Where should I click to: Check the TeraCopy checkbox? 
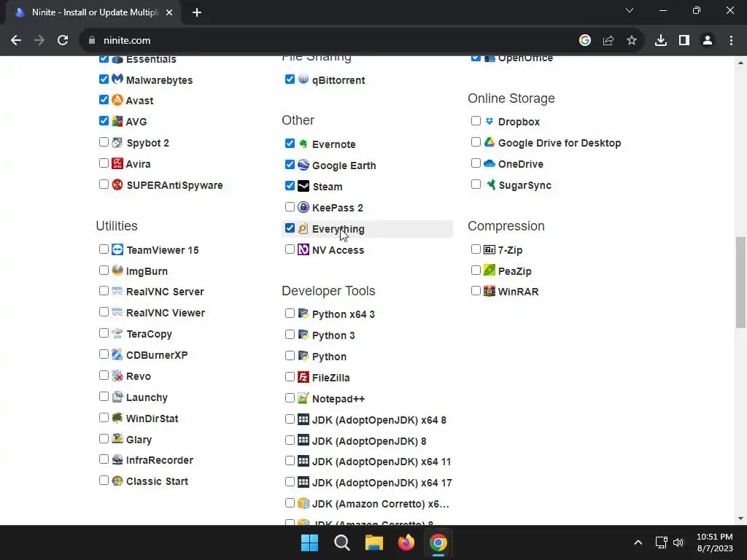coord(104,332)
